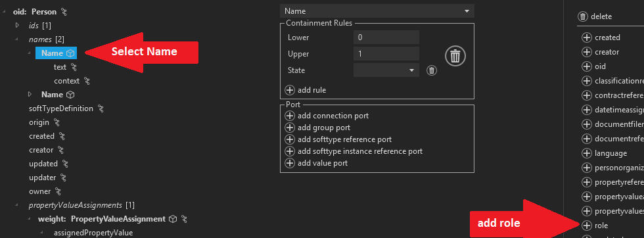Open the State dropdown
Image resolution: width=644 pixels, height=238 pixels.
coord(386,70)
